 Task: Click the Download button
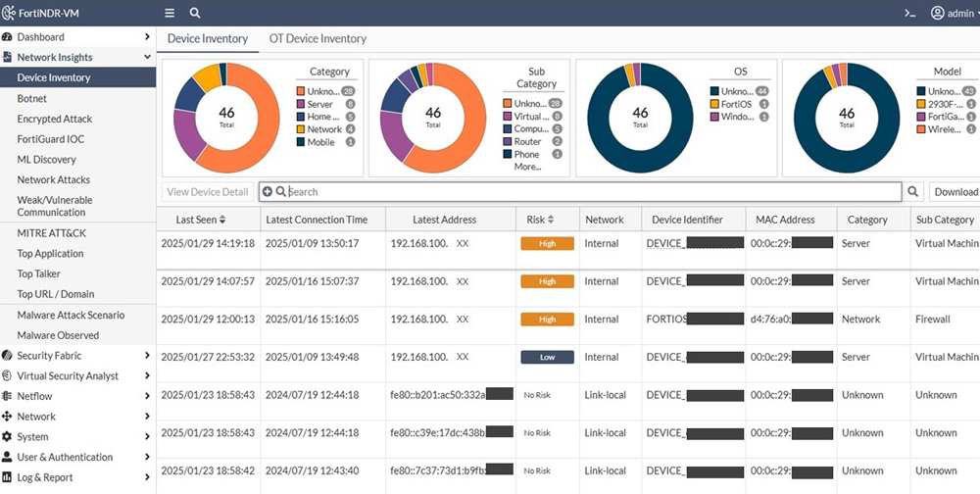click(955, 192)
